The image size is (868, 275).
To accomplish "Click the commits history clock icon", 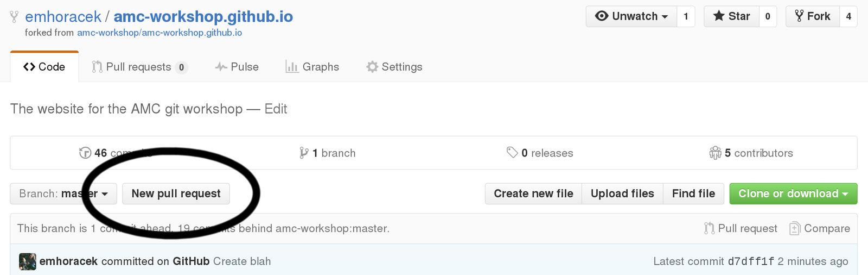I will point(85,153).
